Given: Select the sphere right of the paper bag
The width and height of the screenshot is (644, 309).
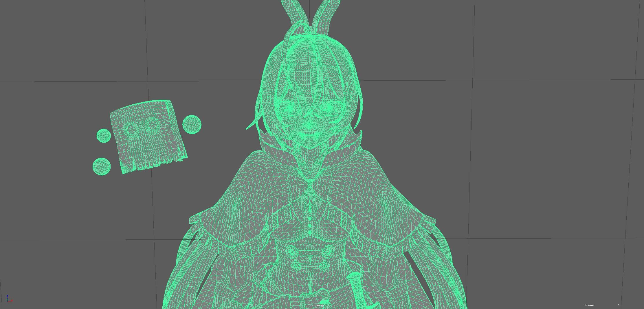Looking at the screenshot, I should 192,125.
